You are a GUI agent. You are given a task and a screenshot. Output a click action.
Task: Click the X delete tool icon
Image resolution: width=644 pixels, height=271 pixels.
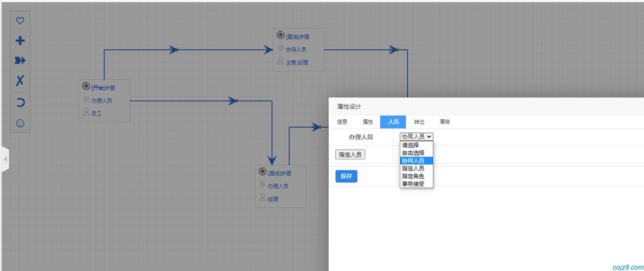[x=19, y=80]
